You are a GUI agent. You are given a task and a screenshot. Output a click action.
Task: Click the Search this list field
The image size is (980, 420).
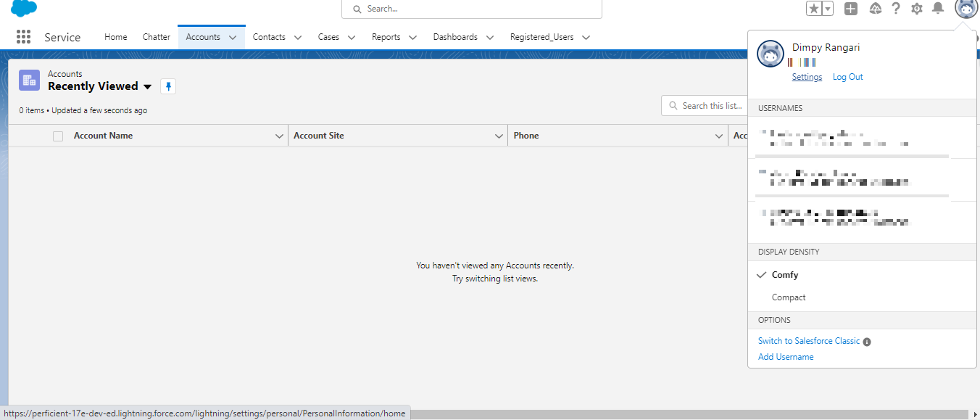point(710,105)
